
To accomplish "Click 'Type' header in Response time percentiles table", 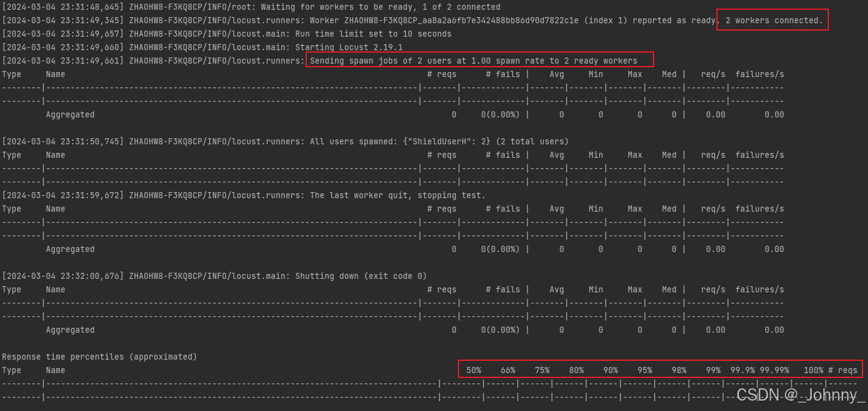I will coord(12,370).
